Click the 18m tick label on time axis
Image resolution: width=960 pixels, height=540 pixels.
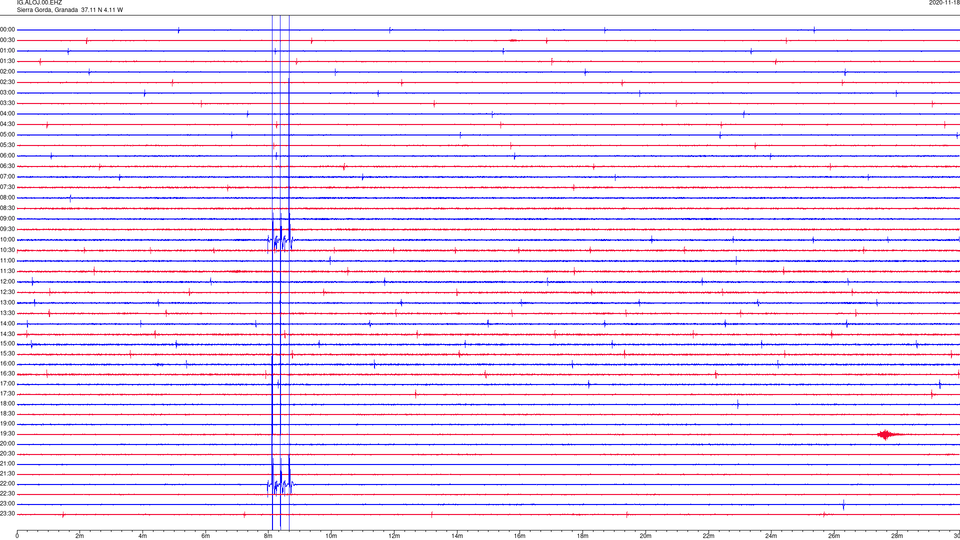(583, 536)
